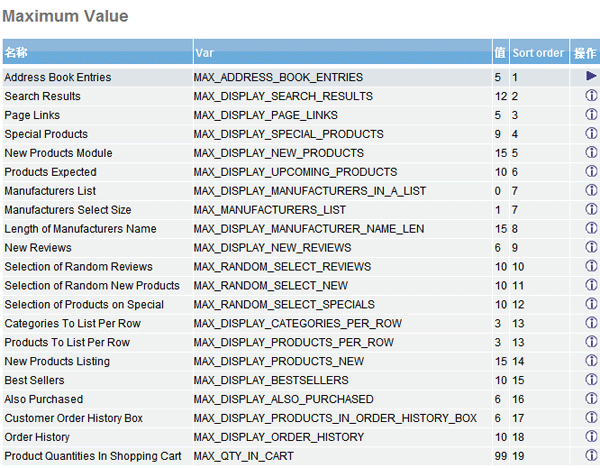Click info icon for Manufacturers List row
600x468 pixels.
pos(590,191)
